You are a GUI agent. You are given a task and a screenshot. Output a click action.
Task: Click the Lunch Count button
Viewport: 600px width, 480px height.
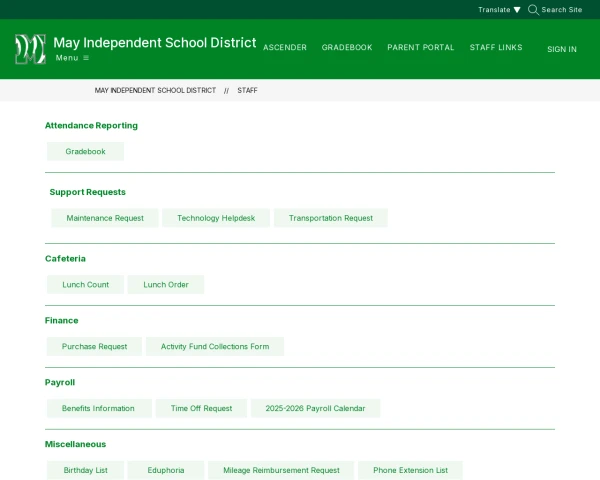(x=85, y=284)
